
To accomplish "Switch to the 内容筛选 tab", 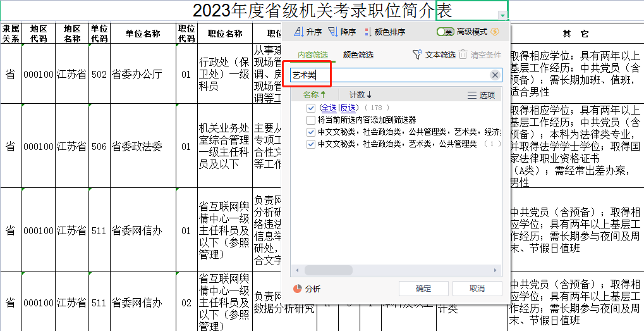I will 313,54.
